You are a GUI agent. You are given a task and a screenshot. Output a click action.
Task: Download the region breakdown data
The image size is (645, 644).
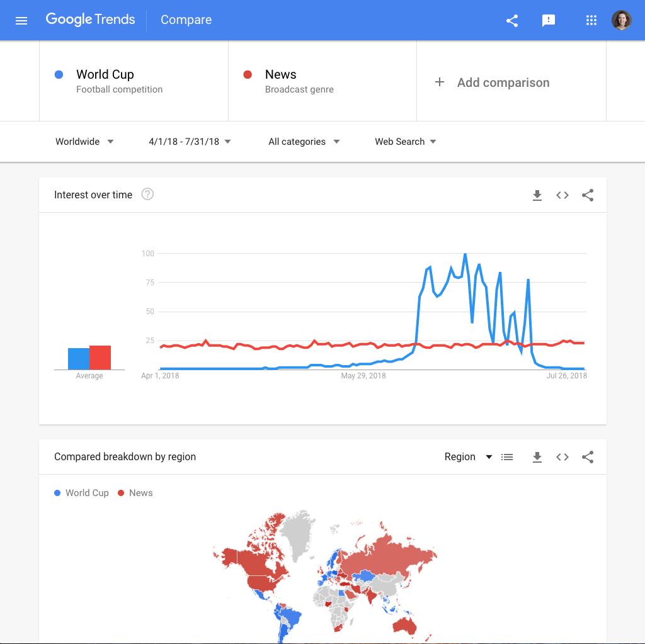pos(537,457)
